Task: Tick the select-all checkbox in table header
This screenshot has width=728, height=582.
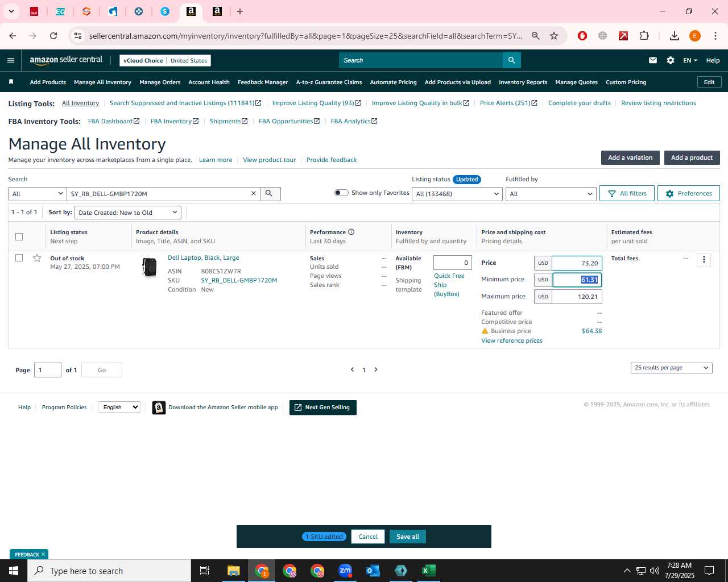Action: coord(19,236)
